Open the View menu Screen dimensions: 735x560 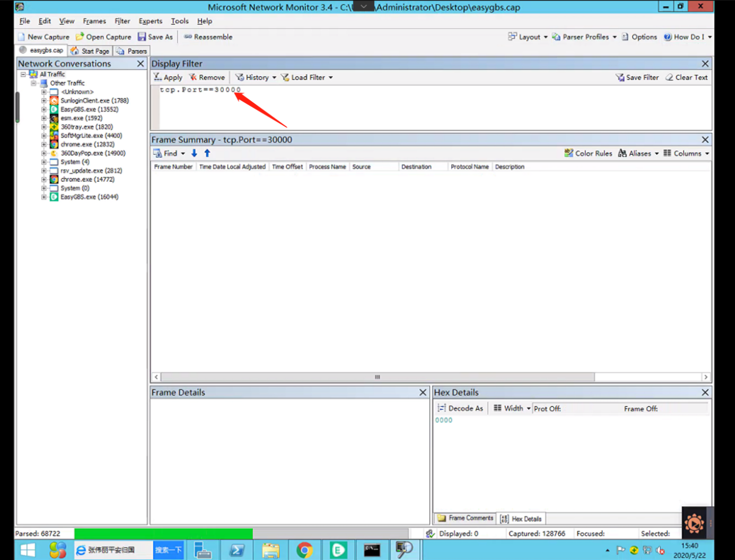[67, 21]
